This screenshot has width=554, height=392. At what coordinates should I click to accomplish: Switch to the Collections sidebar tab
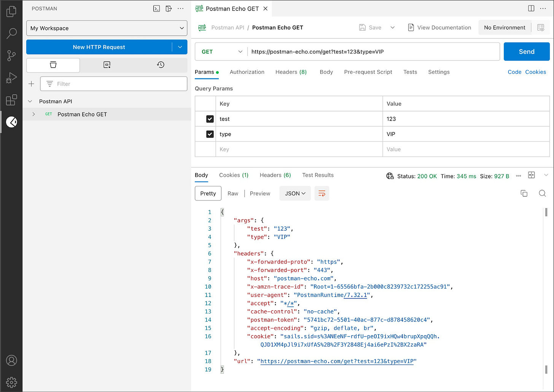53,65
